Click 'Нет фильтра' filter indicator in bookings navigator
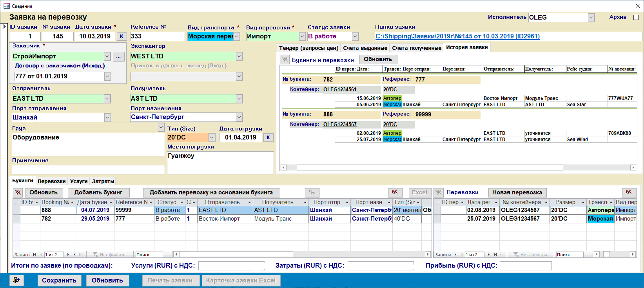The image size is (644, 288). (x=109, y=255)
